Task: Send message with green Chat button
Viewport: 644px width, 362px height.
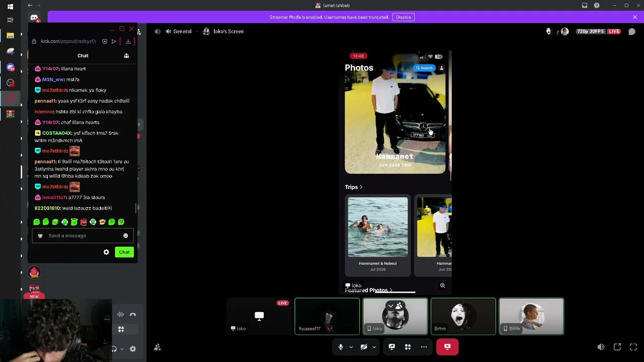Action: point(124,252)
